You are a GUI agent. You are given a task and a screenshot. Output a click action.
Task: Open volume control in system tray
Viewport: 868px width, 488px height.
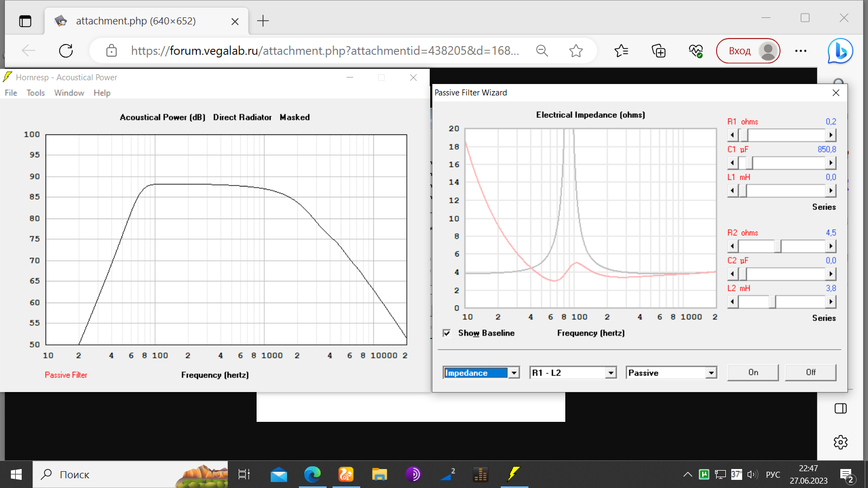click(x=752, y=474)
